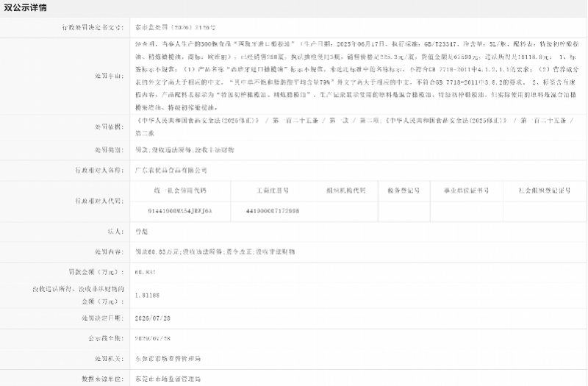
Task: Click the fine amount value 60.831
Action: tap(145, 272)
